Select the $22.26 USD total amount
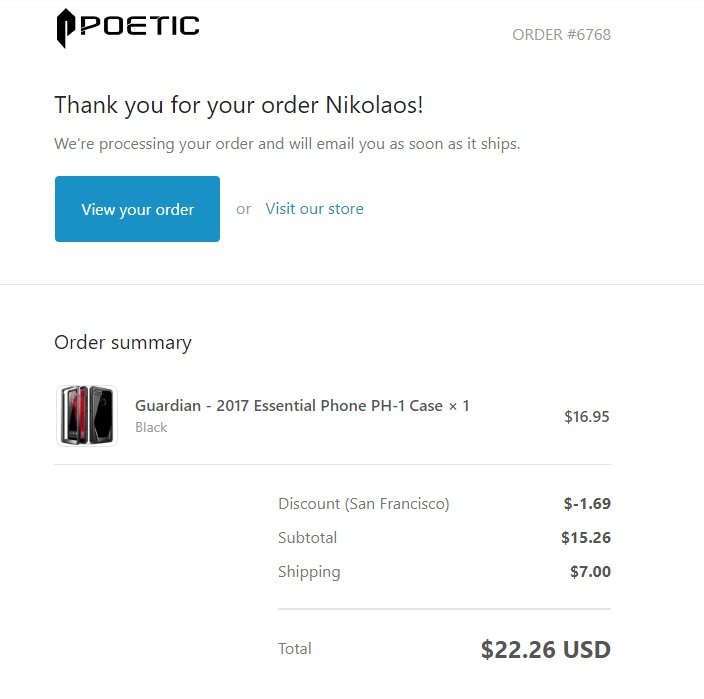Viewport: 704px width, 699px height. 546,650
